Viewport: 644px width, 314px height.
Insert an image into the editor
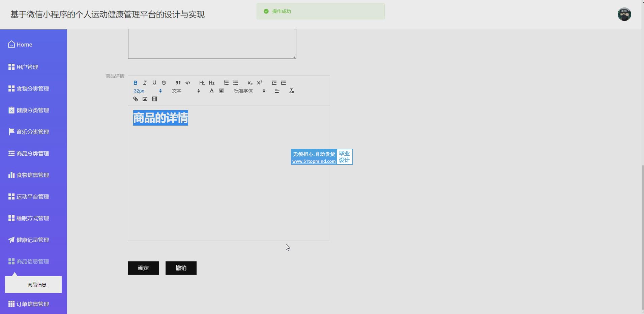[145, 99]
